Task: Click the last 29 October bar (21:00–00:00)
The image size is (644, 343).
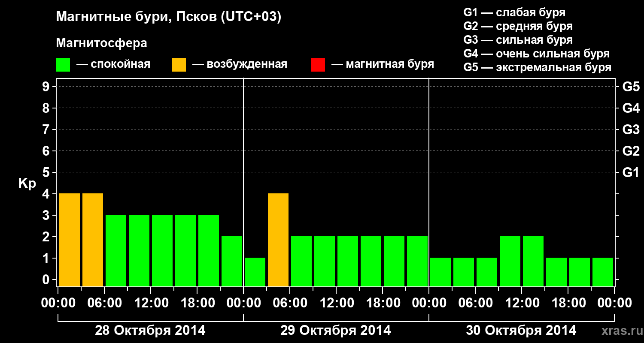Action: click(417, 261)
